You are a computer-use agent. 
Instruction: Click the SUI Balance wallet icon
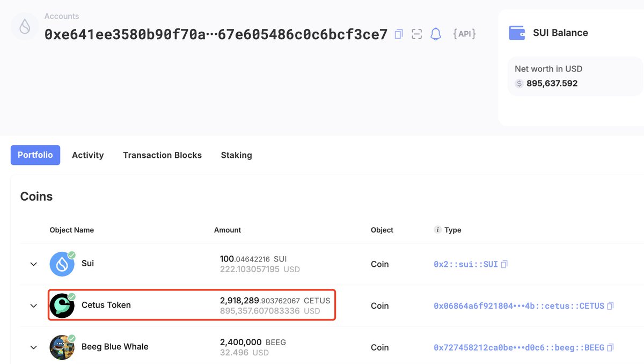(517, 33)
